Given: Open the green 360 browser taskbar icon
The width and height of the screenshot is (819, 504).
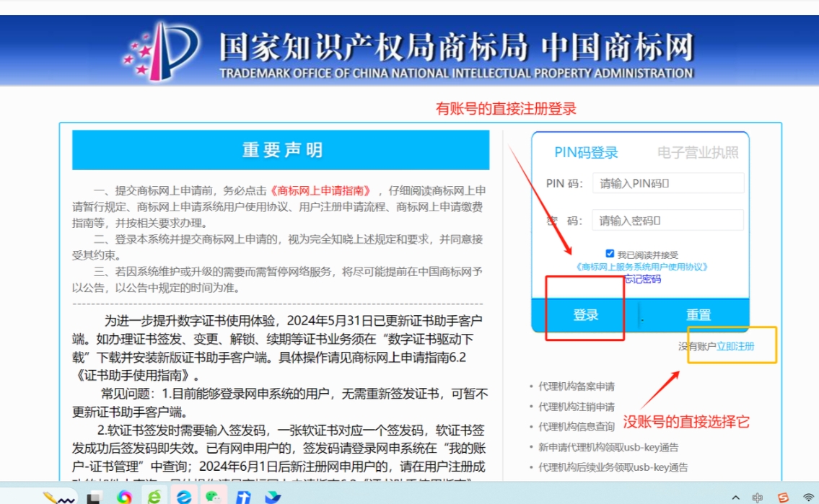Looking at the screenshot, I should tap(154, 498).
